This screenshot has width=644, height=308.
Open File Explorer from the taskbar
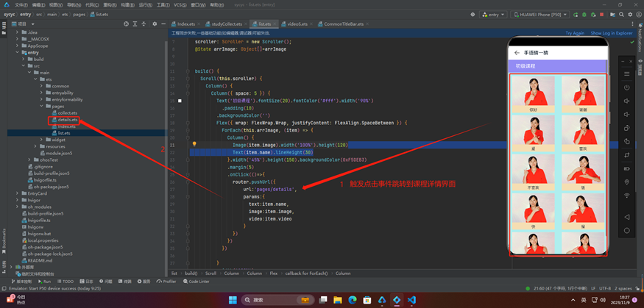point(338,300)
